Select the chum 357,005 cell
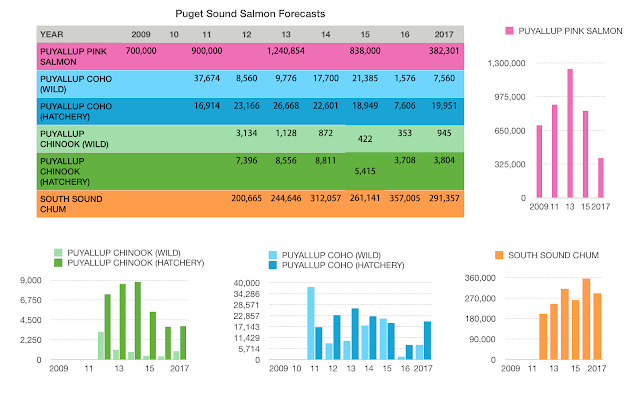The width and height of the screenshot is (640, 393). click(404, 198)
